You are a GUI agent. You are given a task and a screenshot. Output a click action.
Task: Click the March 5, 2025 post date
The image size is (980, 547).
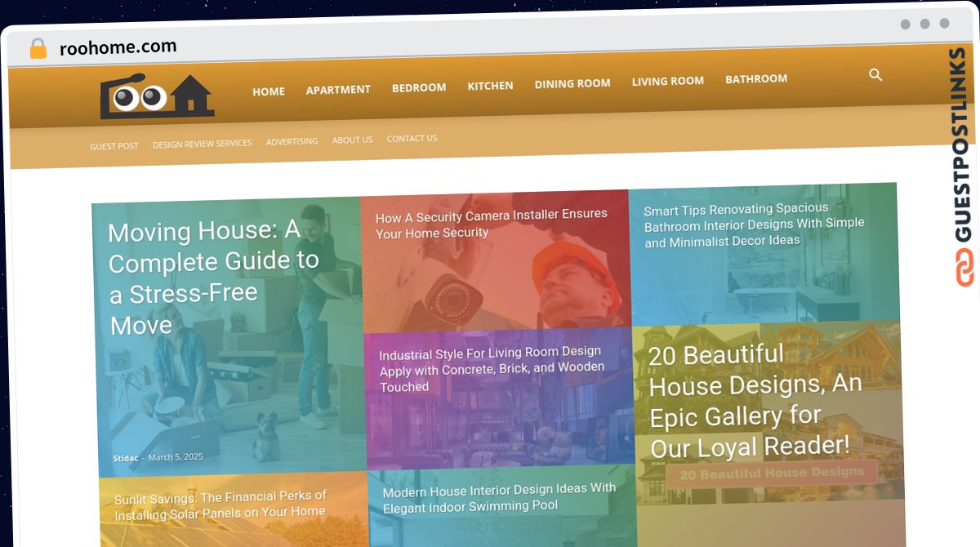(176, 457)
